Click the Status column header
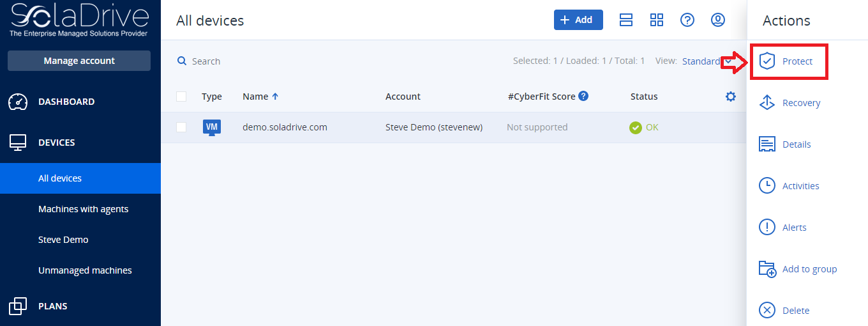Image resolution: width=868 pixels, height=326 pixels. click(644, 97)
